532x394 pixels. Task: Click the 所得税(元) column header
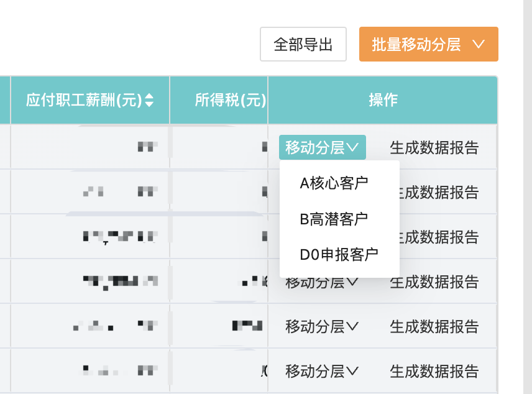[x=219, y=100]
